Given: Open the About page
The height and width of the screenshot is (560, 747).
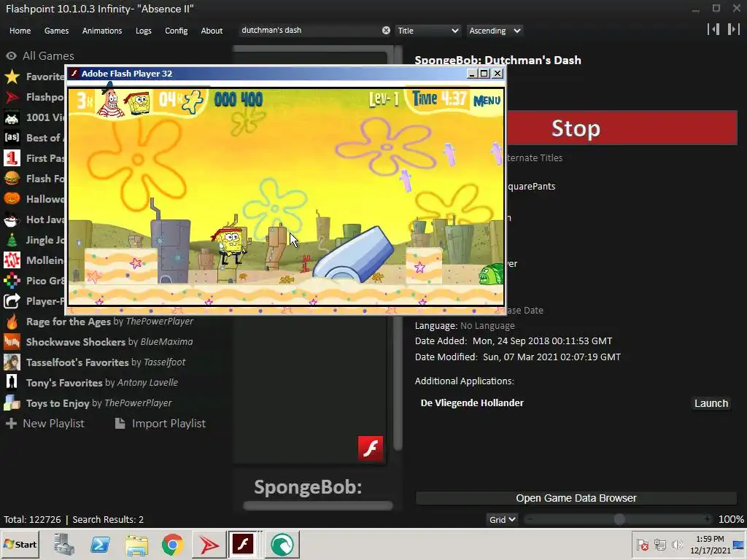Looking at the screenshot, I should (212, 31).
